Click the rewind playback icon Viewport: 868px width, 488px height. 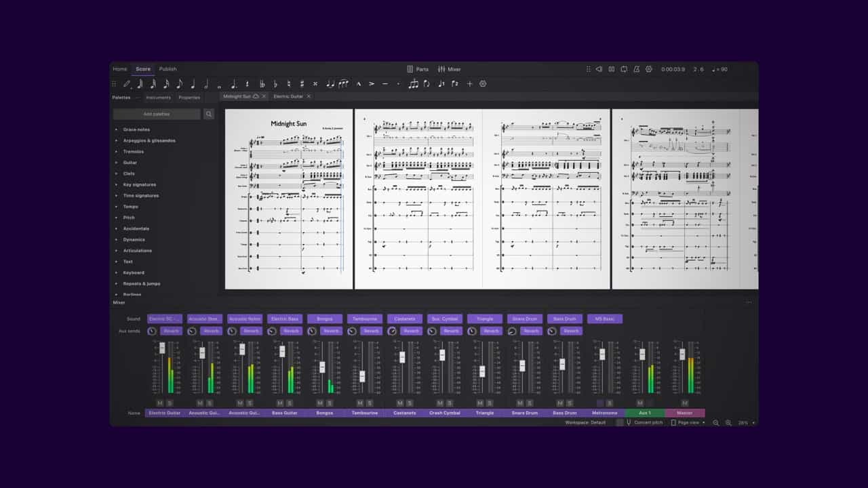point(599,69)
